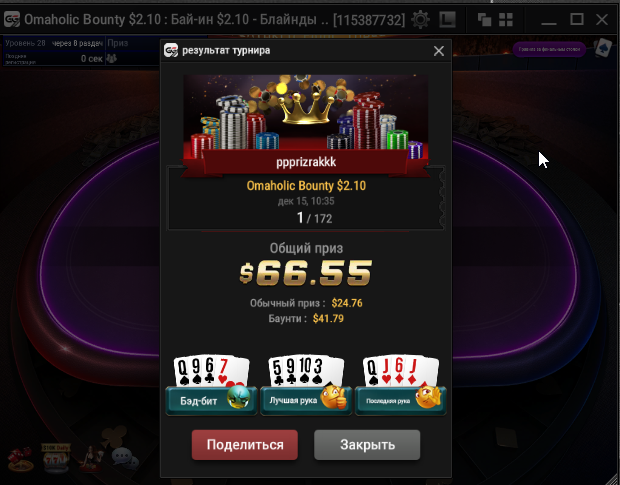This screenshot has width=620, height=485.
Task: Select the cascade windows icon
Action: [484, 19]
